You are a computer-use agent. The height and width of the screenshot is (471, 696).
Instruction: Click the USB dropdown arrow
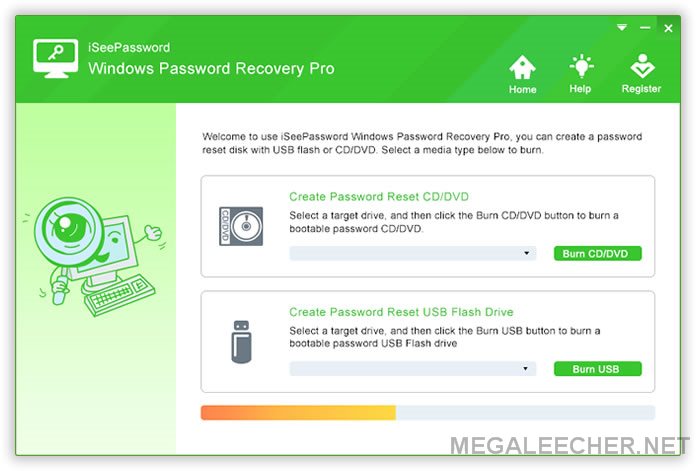[526, 368]
